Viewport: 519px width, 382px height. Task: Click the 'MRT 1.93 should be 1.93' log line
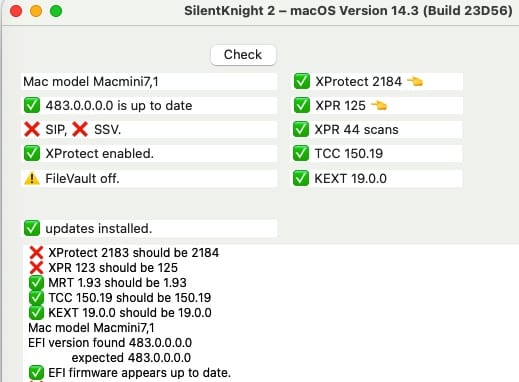tap(117, 283)
